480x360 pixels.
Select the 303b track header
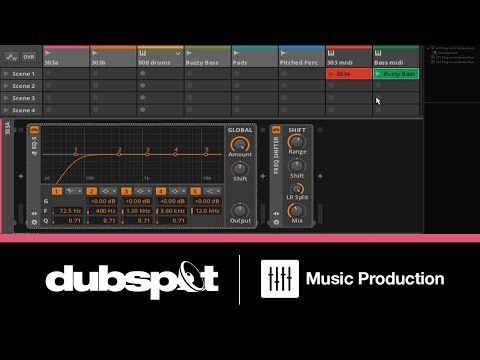pyautogui.click(x=113, y=57)
